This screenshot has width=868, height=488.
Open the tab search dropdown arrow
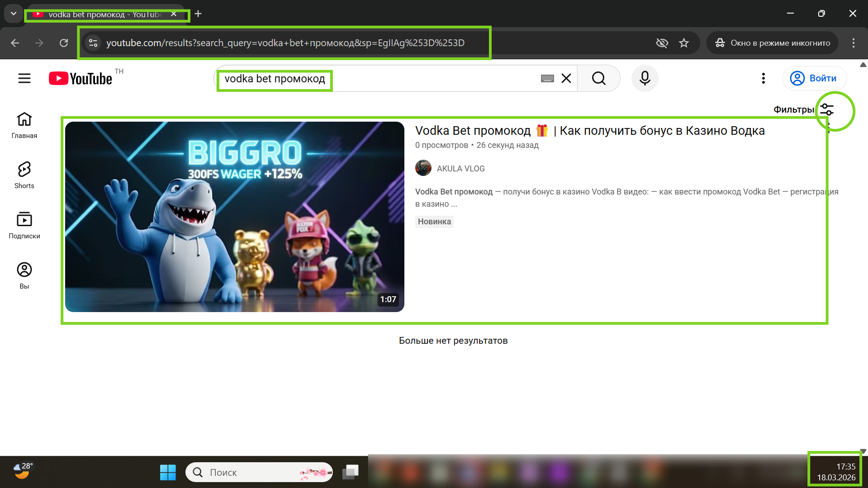coord(14,14)
